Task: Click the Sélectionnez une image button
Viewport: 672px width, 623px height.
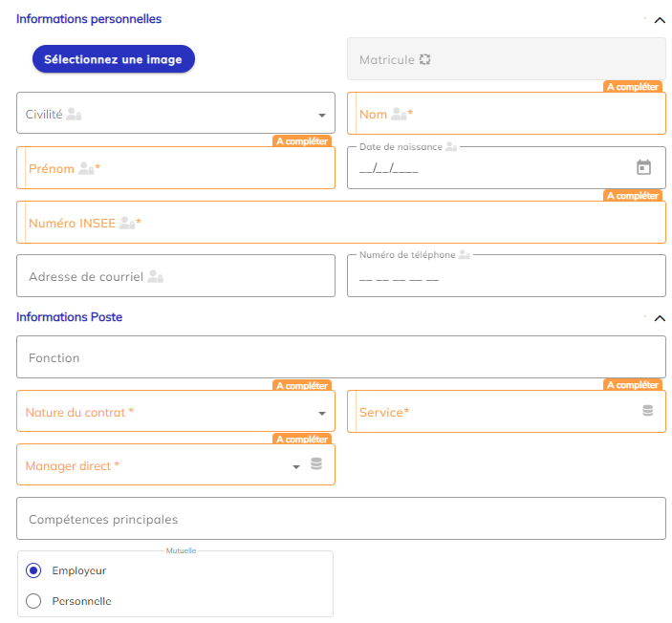Action: coord(113,59)
